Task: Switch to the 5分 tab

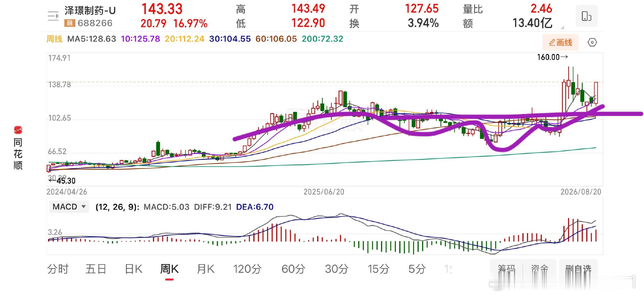Action: (417, 269)
